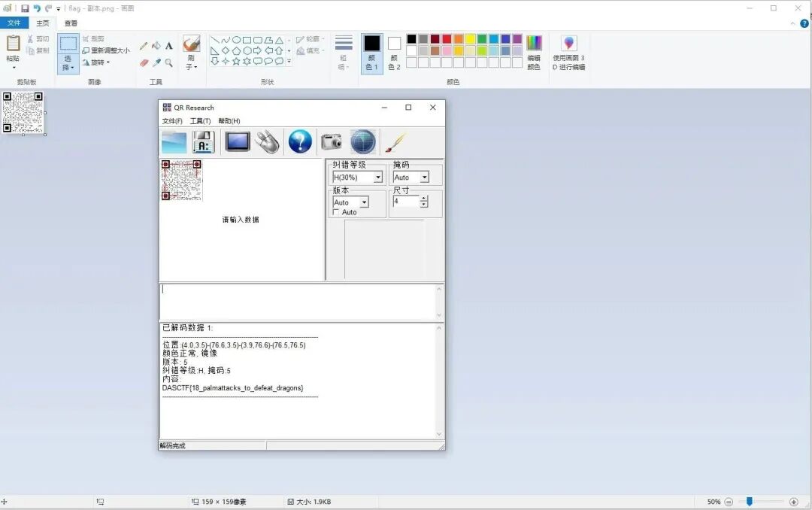This screenshot has height=510, width=812.
Task: Open the 工具(T) menu in QR Research
Action: click(x=201, y=121)
